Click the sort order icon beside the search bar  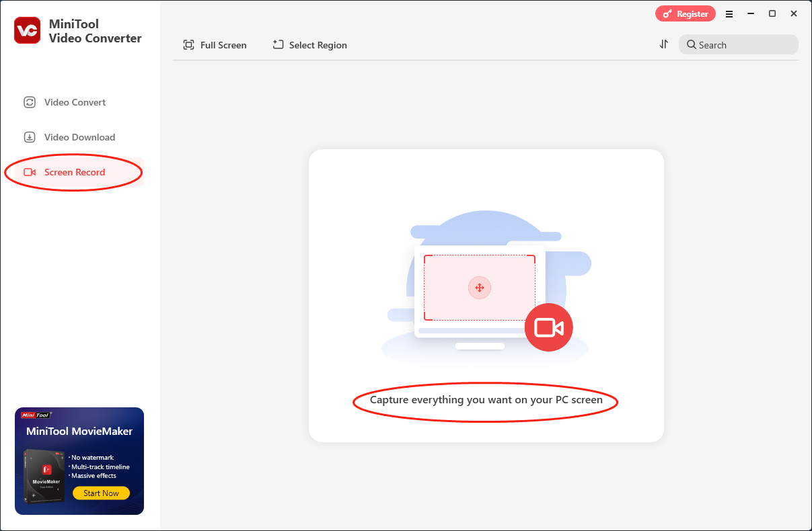pos(664,44)
